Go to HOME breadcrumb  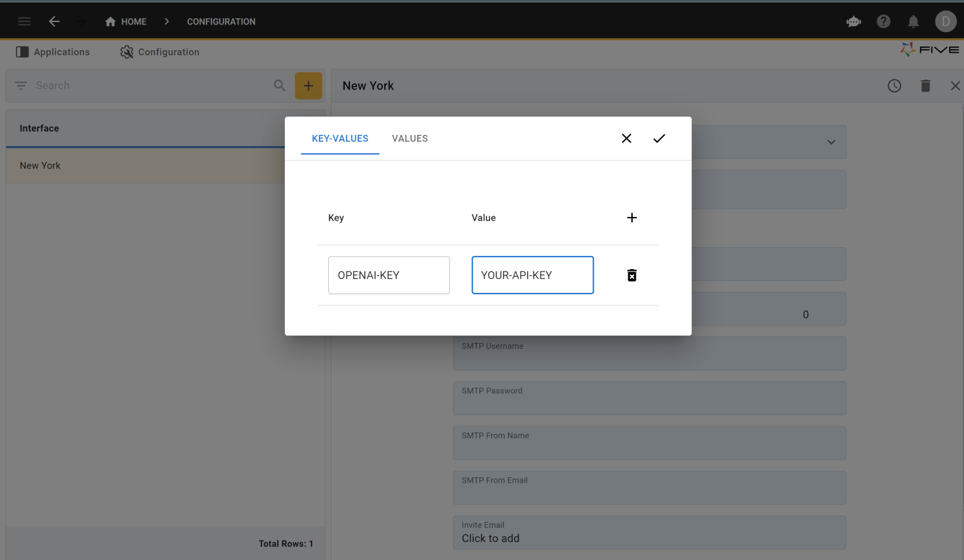pyautogui.click(x=126, y=21)
